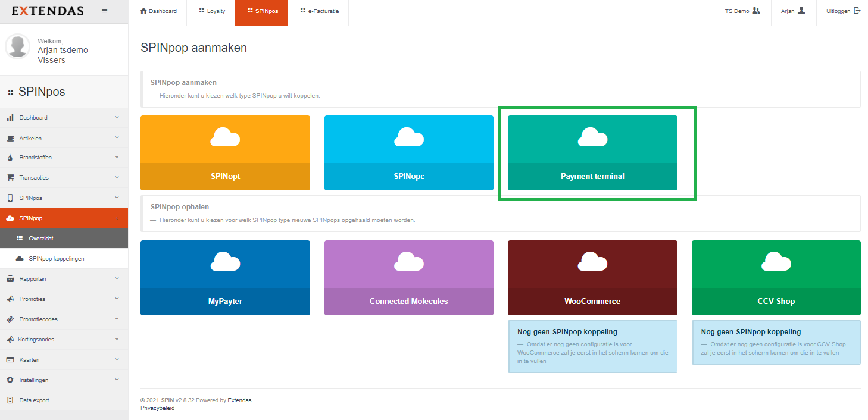This screenshot has height=420, width=868.
Task: Open the Dashboard top tab
Action: click(x=158, y=11)
